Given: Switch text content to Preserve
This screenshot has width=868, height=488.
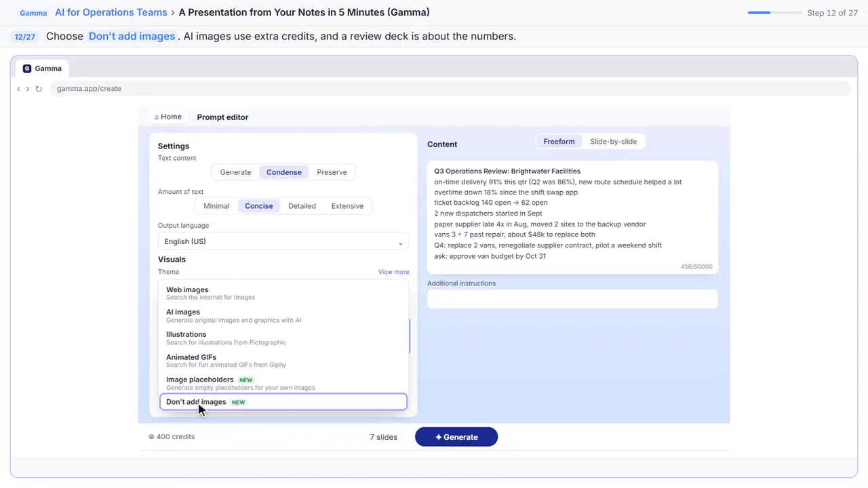Looking at the screenshot, I should pos(332,172).
